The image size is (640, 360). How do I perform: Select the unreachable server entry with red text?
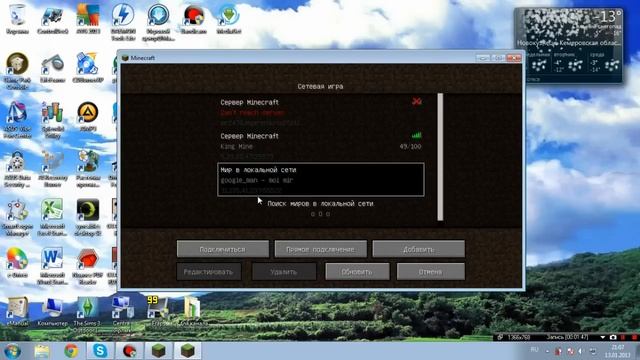coord(320,112)
